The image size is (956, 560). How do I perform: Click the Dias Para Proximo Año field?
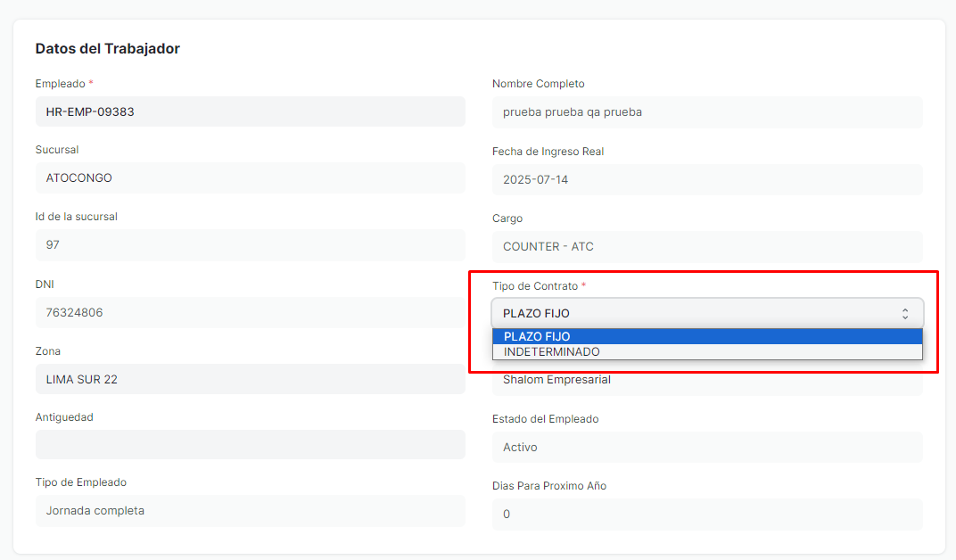coord(706,514)
